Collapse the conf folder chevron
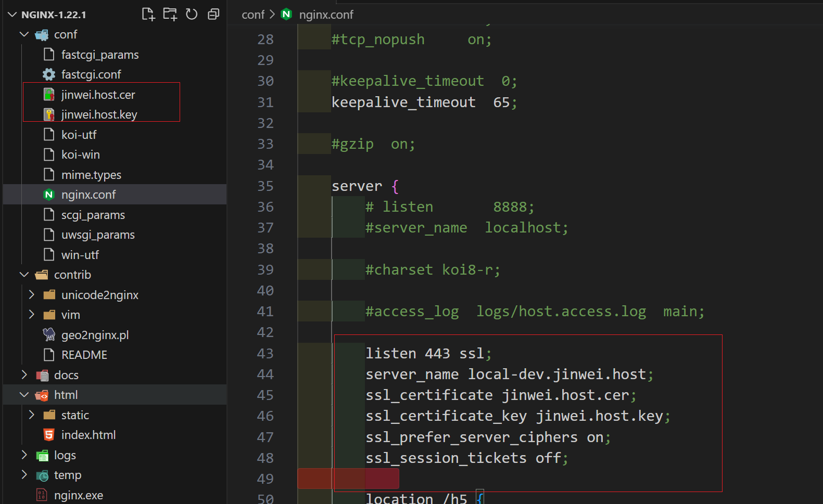 24,34
